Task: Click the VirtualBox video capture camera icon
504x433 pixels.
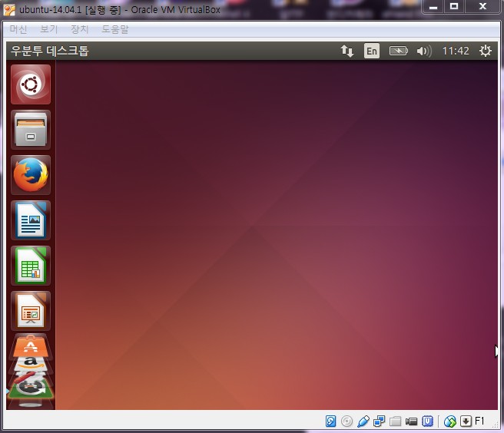Action: (412, 421)
